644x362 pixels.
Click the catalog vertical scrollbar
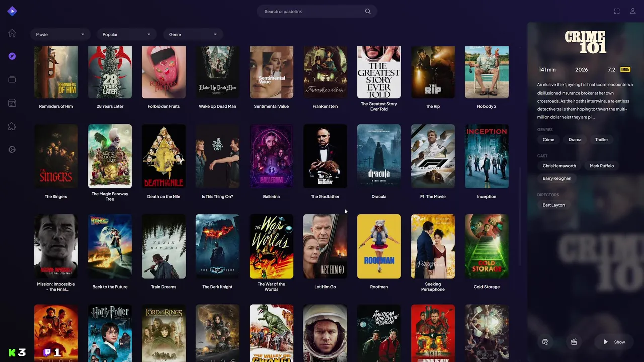pos(521,216)
